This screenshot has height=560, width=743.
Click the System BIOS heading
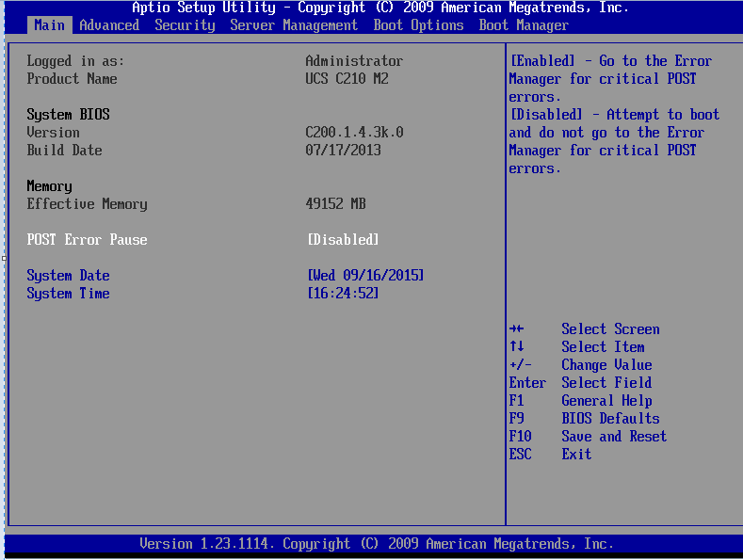68,115
